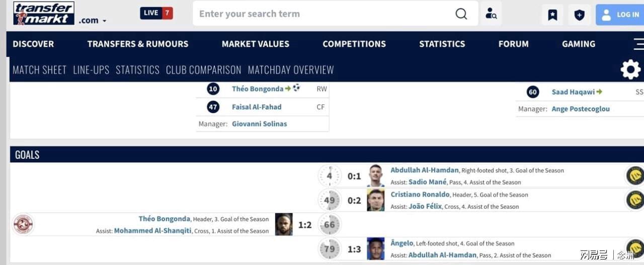Open the hamburger menu icon
Viewport: 644px width, 265px height.
coord(638,44)
